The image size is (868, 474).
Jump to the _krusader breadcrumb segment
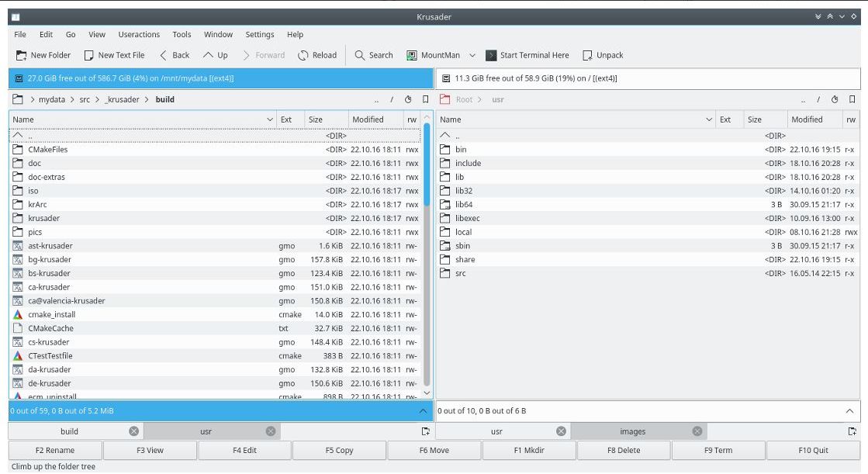[x=123, y=99]
